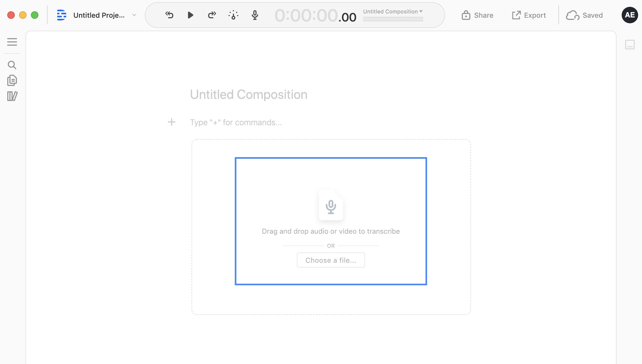Screen dimensions: 642x364
Task: Click the right panel toggle icon
Action: pyautogui.click(x=630, y=44)
